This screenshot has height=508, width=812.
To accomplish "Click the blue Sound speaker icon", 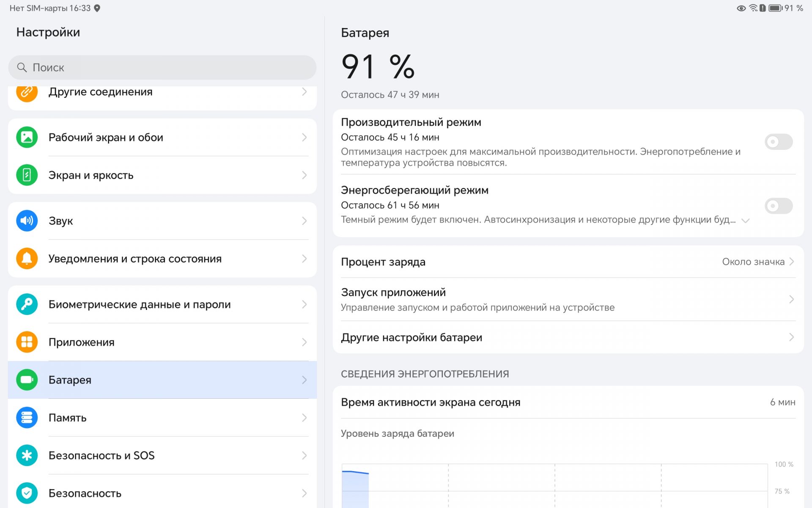I will point(27,221).
